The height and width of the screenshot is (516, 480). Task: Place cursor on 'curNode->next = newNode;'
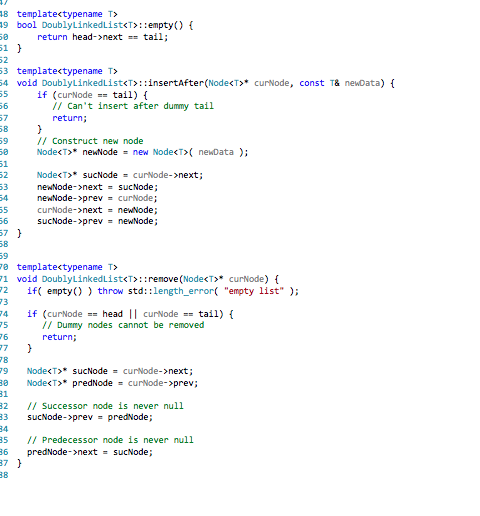click(97, 210)
